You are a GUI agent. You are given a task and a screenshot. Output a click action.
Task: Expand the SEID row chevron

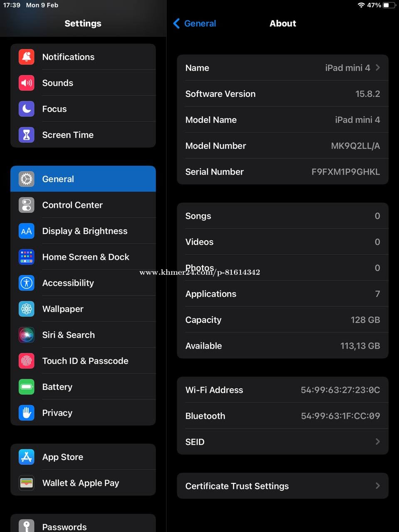377,442
